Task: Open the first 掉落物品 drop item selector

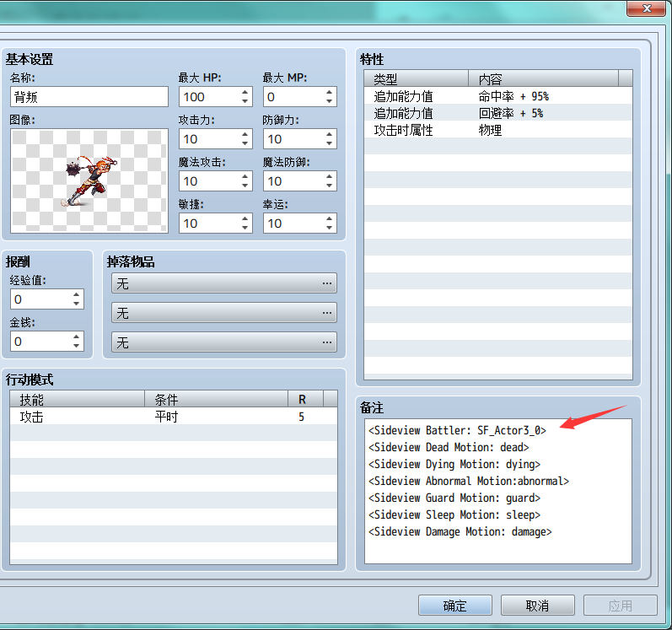Action: click(x=224, y=283)
